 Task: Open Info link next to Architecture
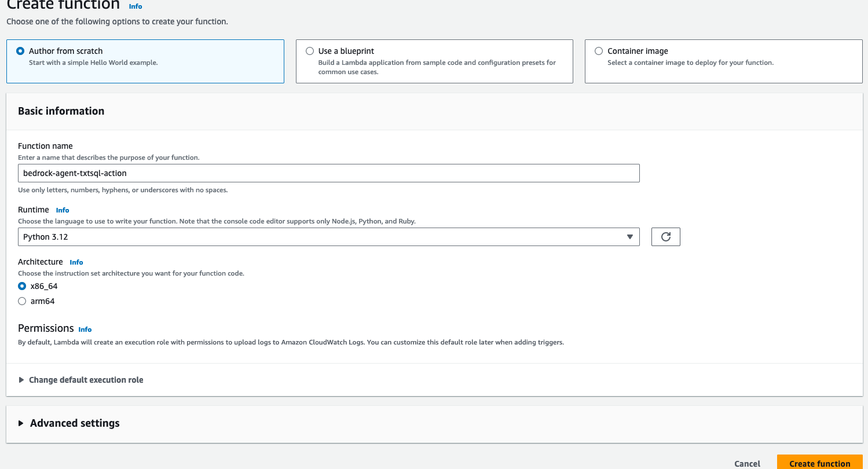[76, 262]
